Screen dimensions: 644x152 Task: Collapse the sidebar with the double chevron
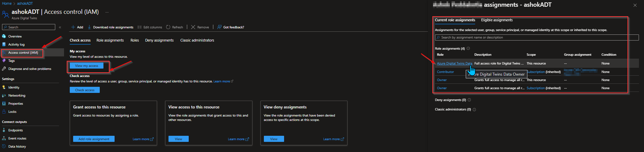pos(60,27)
